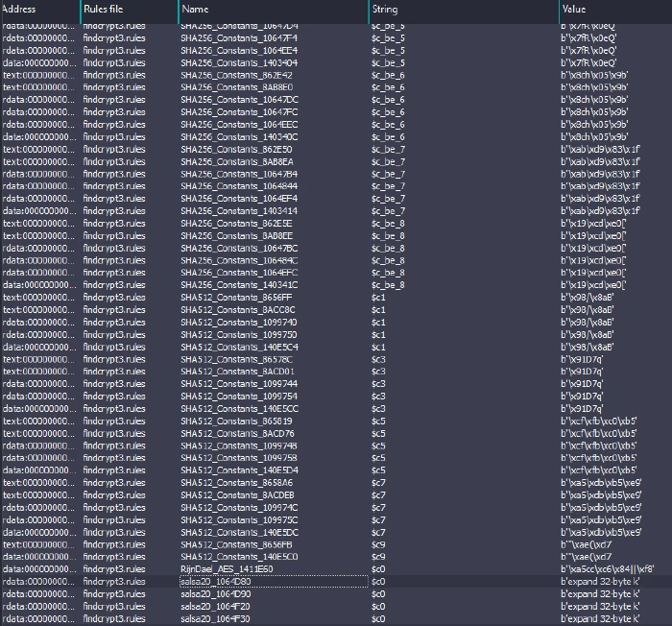Click the value cell of the salsa20_1064F30 row
This screenshot has width=672, height=626.
(x=600, y=619)
